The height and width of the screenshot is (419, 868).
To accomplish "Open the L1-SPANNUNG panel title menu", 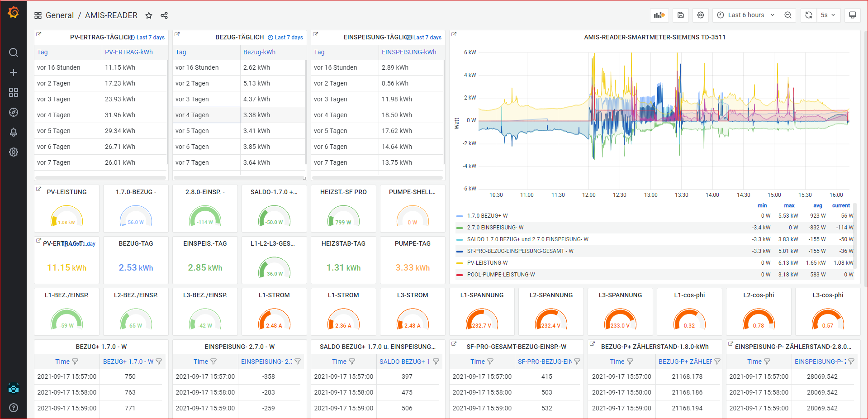I will (482, 295).
